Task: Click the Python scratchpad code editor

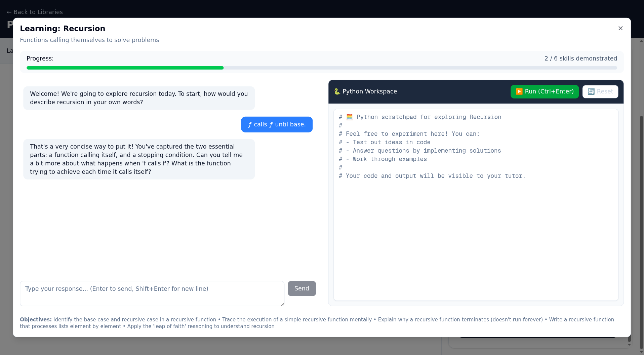Action: [476, 205]
